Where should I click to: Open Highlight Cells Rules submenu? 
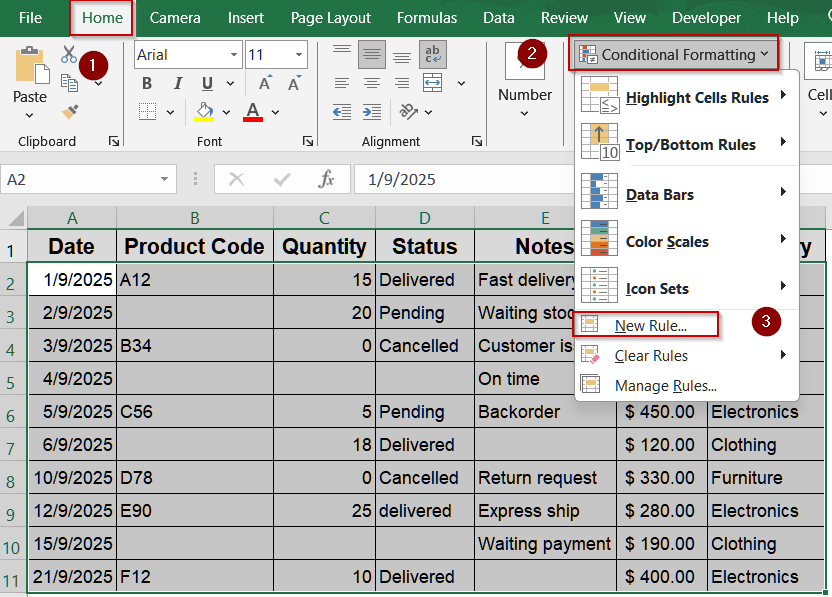click(686, 96)
